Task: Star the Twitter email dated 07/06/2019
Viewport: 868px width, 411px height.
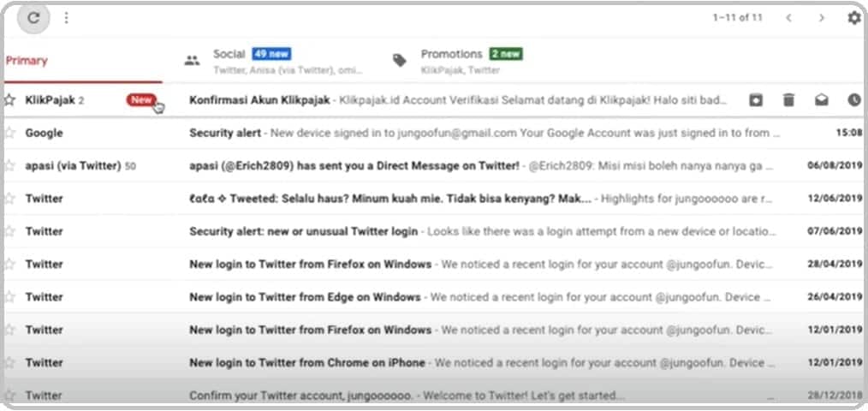Action: (x=9, y=231)
